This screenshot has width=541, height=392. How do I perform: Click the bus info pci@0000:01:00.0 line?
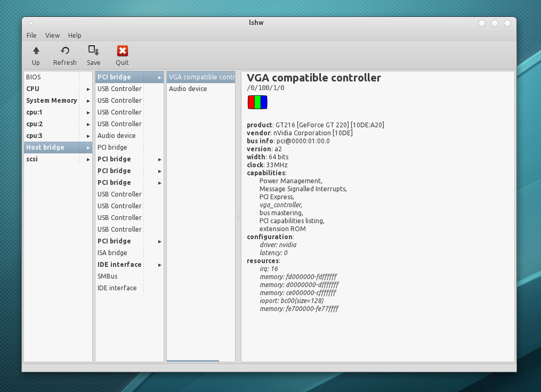pyautogui.click(x=288, y=141)
